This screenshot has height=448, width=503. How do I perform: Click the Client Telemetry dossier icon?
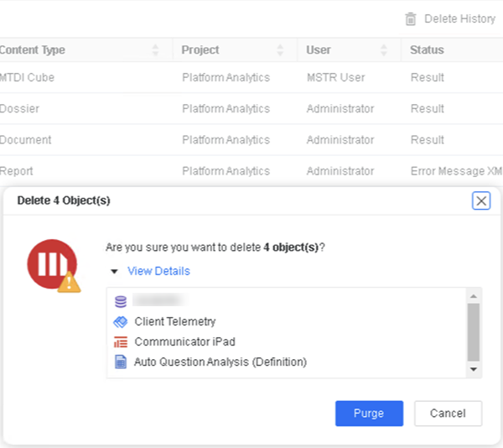point(120,321)
